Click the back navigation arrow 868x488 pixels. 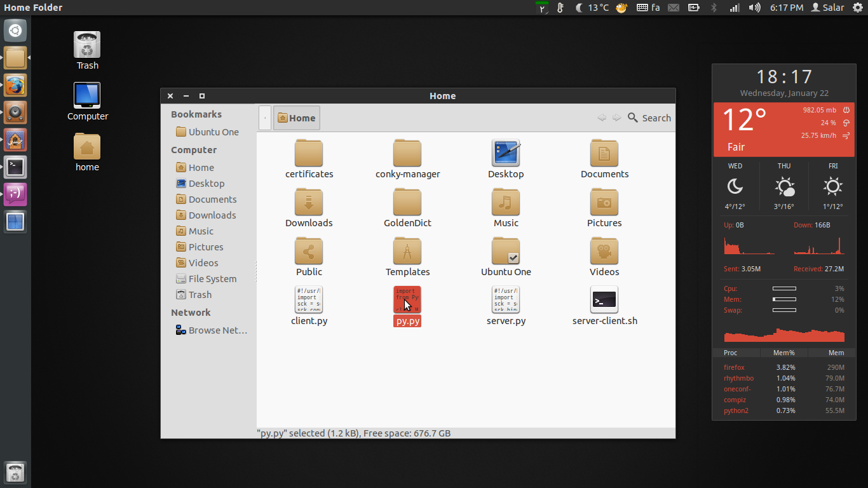click(602, 118)
